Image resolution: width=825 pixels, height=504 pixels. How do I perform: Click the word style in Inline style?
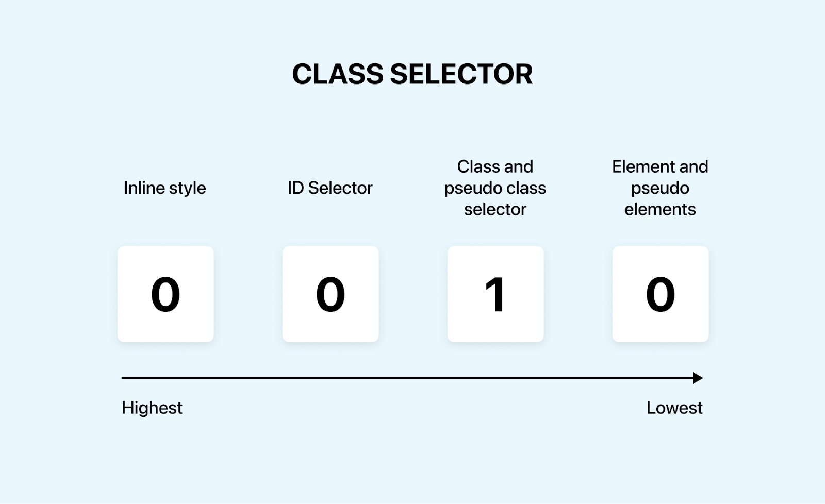pos(187,189)
